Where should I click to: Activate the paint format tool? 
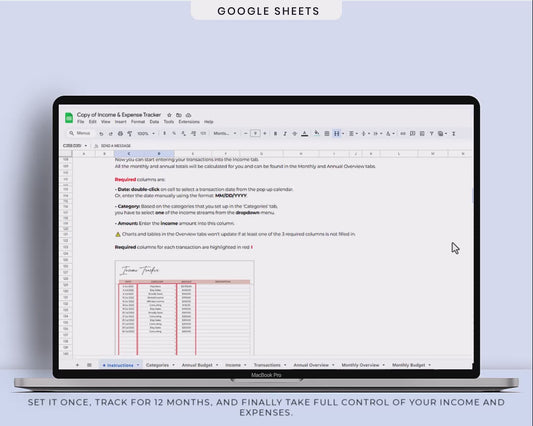pyautogui.click(x=130, y=134)
